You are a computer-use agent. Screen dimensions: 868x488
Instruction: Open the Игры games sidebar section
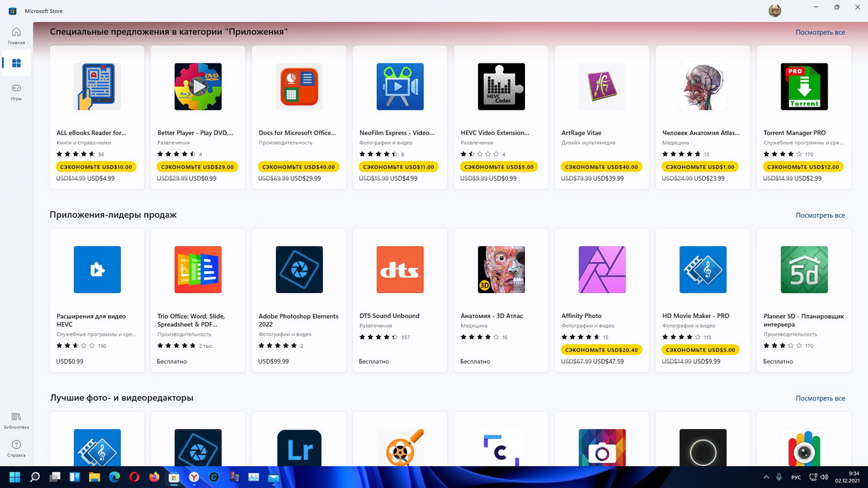16,92
